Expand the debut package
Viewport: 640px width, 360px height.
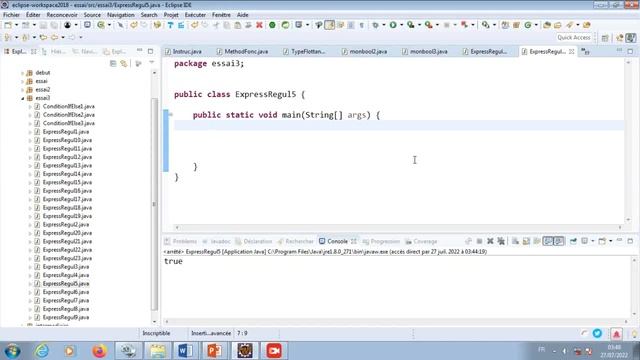coord(22,73)
